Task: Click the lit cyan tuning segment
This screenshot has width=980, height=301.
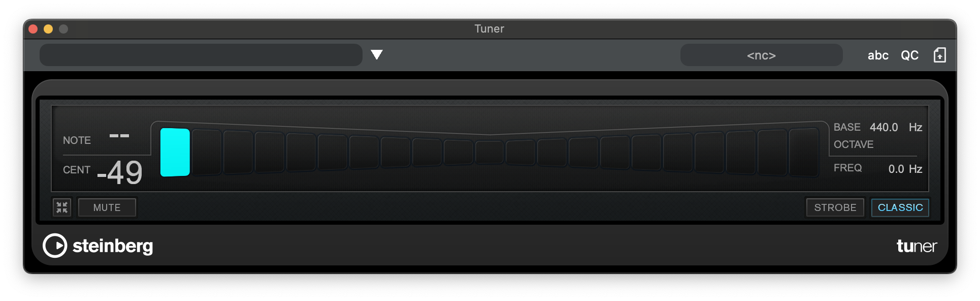Action: 175,152
